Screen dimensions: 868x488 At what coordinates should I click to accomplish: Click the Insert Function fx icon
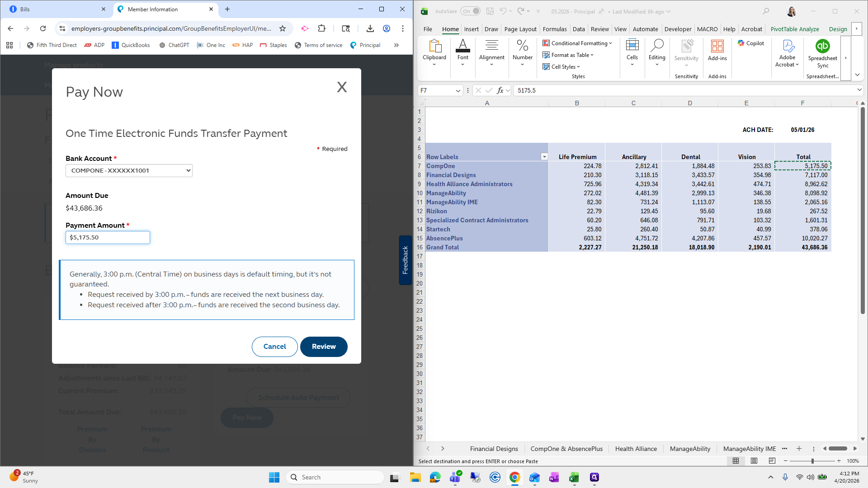point(500,90)
